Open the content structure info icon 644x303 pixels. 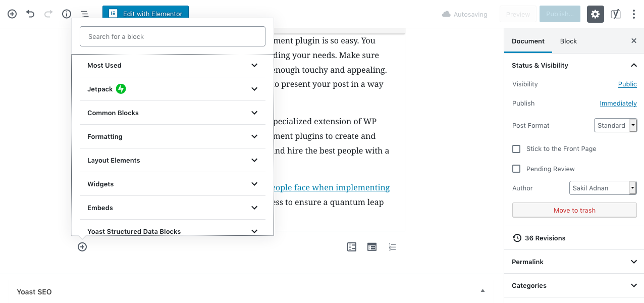67,14
